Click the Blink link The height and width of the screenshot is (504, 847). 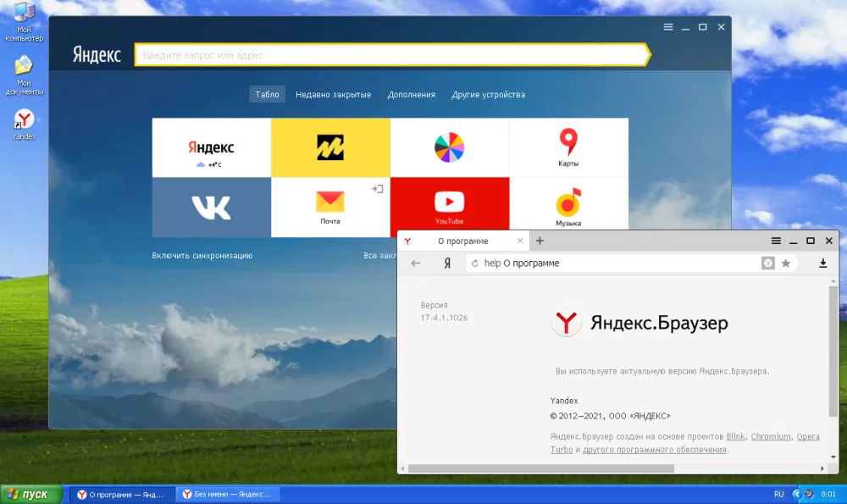click(736, 436)
